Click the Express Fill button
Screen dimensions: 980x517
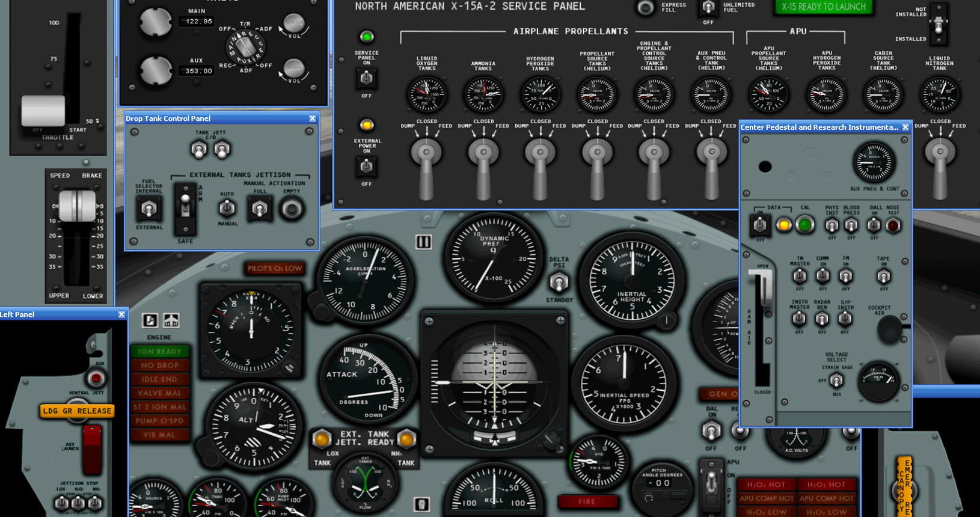[x=646, y=8]
